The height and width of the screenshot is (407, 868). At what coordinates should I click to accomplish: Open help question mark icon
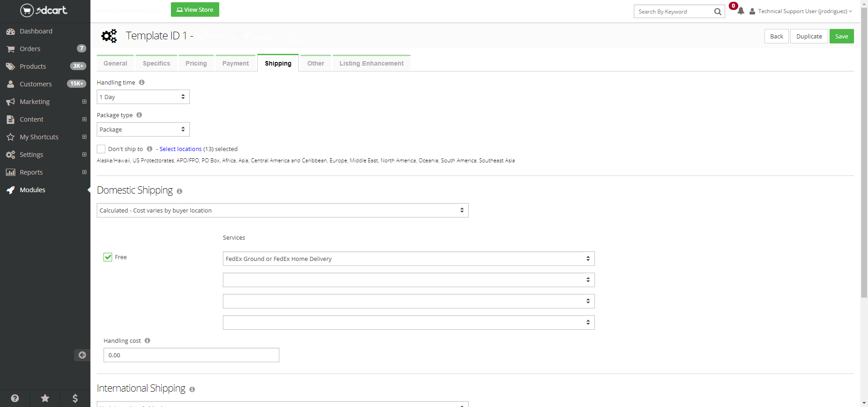click(x=15, y=398)
